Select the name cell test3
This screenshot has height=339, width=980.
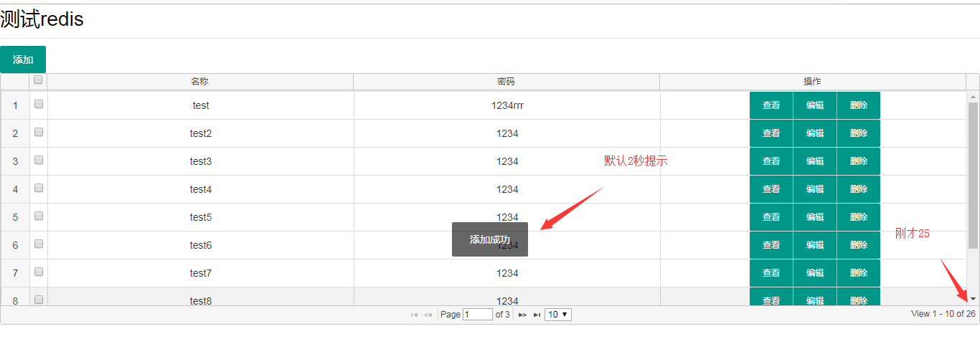coord(201,161)
